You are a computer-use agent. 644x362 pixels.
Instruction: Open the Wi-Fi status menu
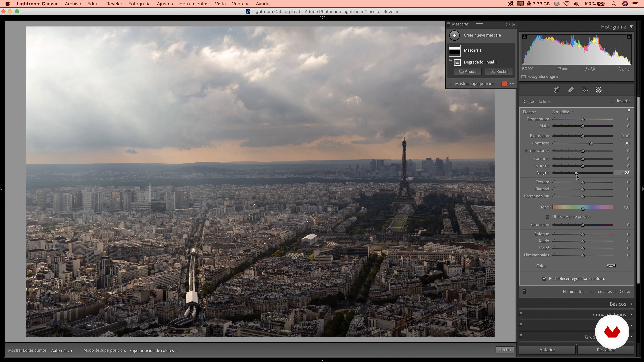(x=567, y=4)
